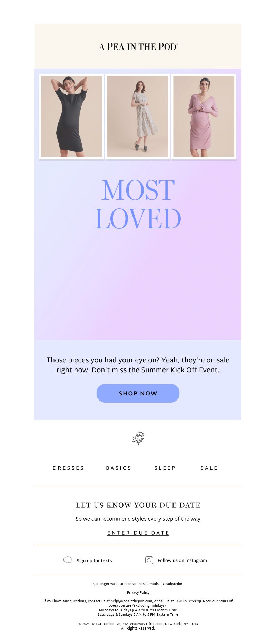Click the Most Loved headline banner

coord(138,204)
